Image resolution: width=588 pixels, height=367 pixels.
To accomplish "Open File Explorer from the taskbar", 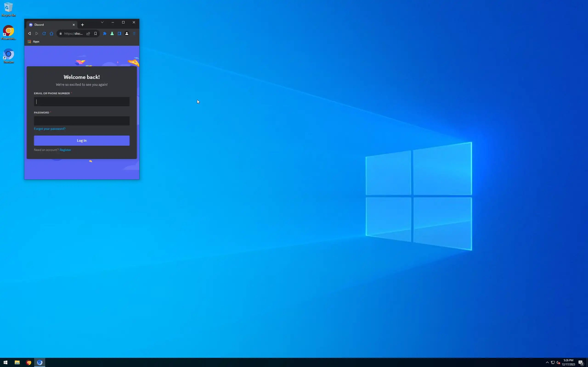I will coord(17,362).
